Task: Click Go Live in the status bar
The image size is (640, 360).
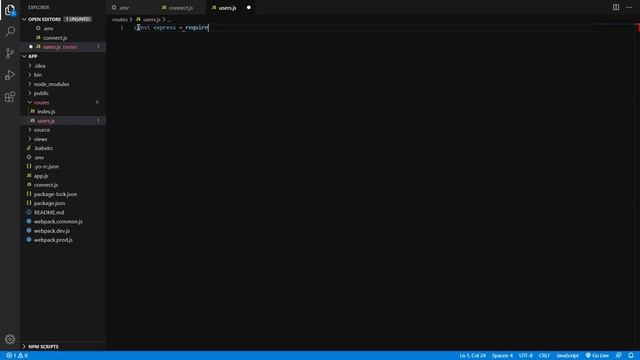Action: 597,356
